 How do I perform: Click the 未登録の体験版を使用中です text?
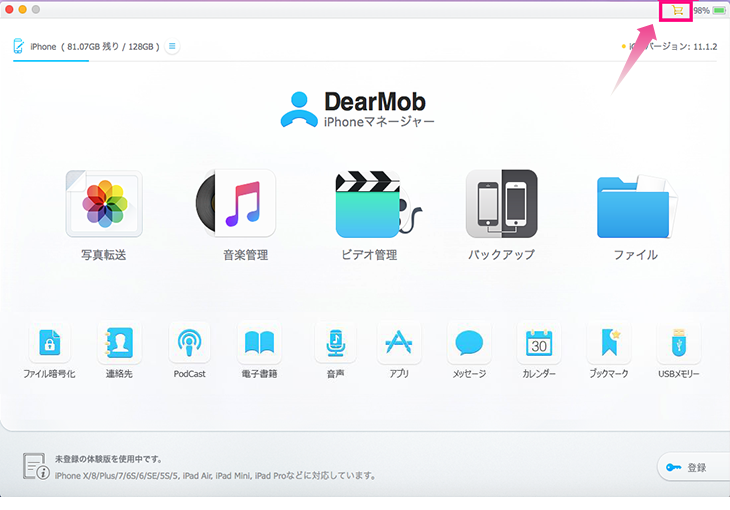(108, 459)
